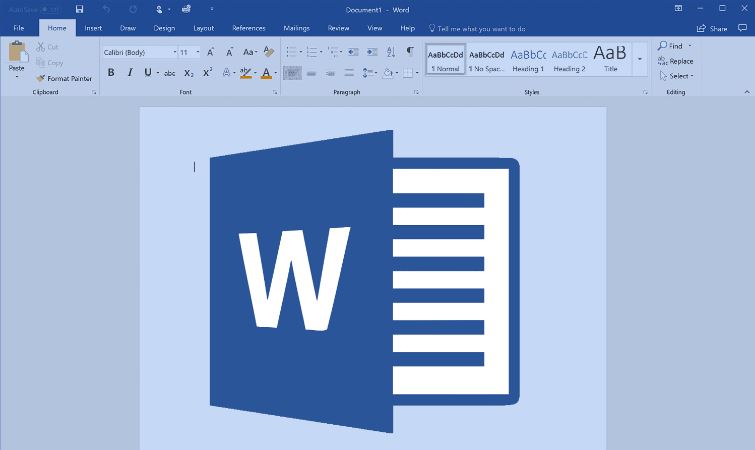Open the Calibri (Body) font dropdown

click(x=139, y=52)
